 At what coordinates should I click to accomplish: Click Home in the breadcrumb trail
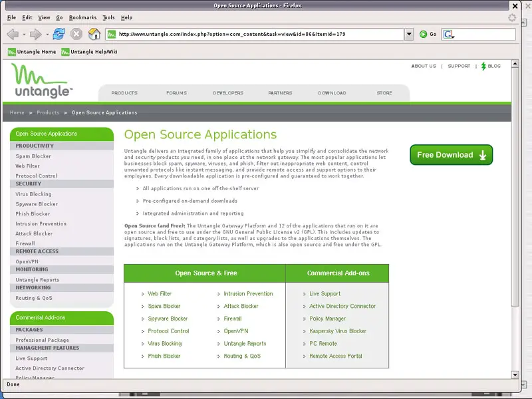pyautogui.click(x=17, y=112)
